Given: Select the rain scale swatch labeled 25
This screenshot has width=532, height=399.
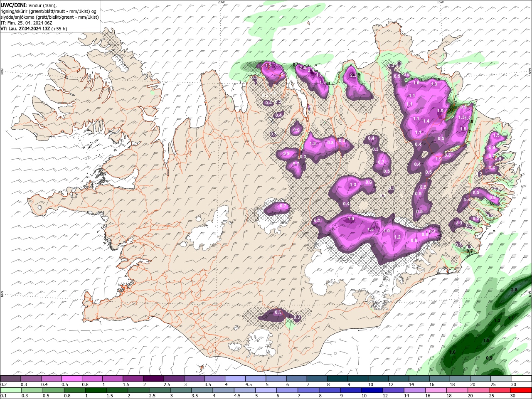Looking at the screenshot, I should click(499, 390).
